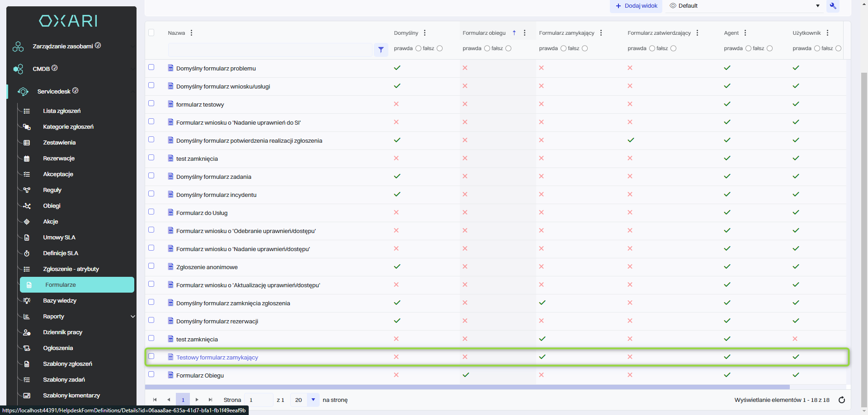Click the Dodaj widok button
This screenshot has height=415, width=868.
636,6
